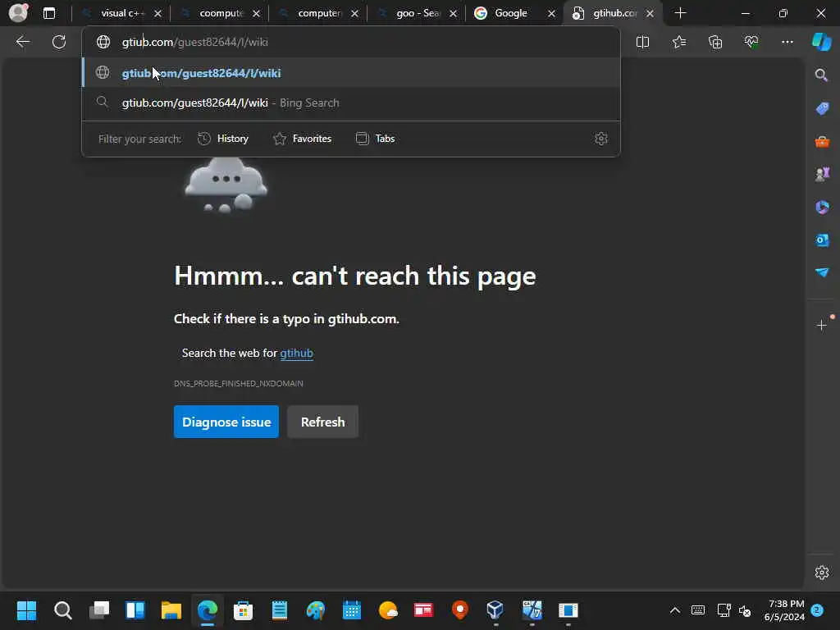Image resolution: width=840 pixels, height=630 pixels.
Task: Toggle split screen view
Action: click(x=642, y=42)
